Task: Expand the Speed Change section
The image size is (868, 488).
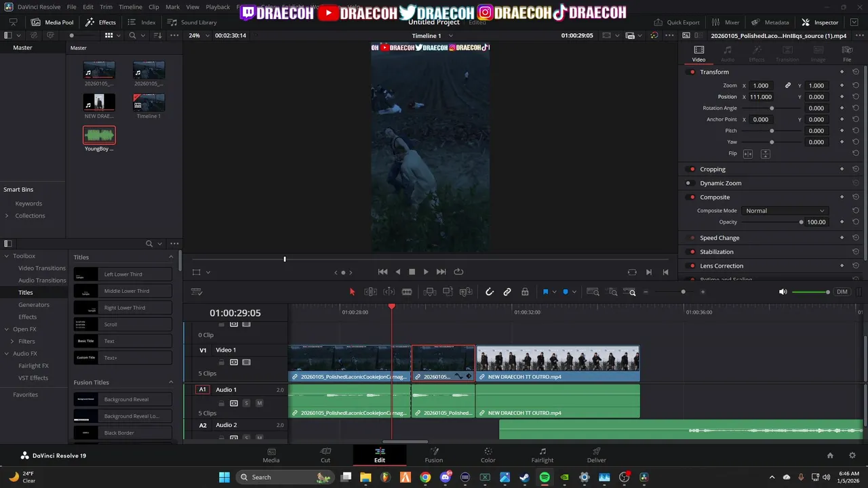Action: click(x=719, y=238)
